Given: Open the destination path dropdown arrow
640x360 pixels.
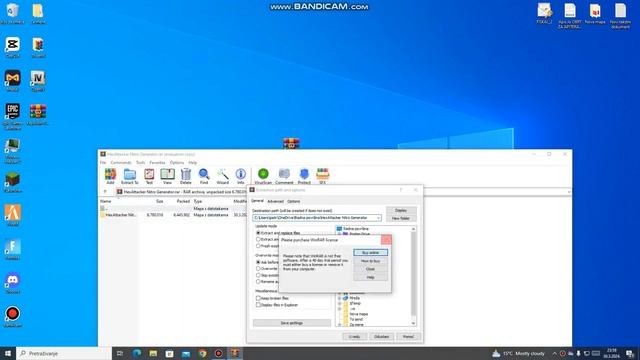Looking at the screenshot, I should pyautogui.click(x=378, y=218).
